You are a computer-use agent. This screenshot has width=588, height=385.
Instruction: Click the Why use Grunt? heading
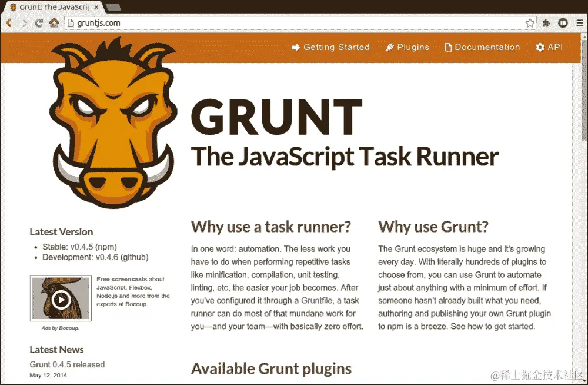pyautogui.click(x=433, y=227)
